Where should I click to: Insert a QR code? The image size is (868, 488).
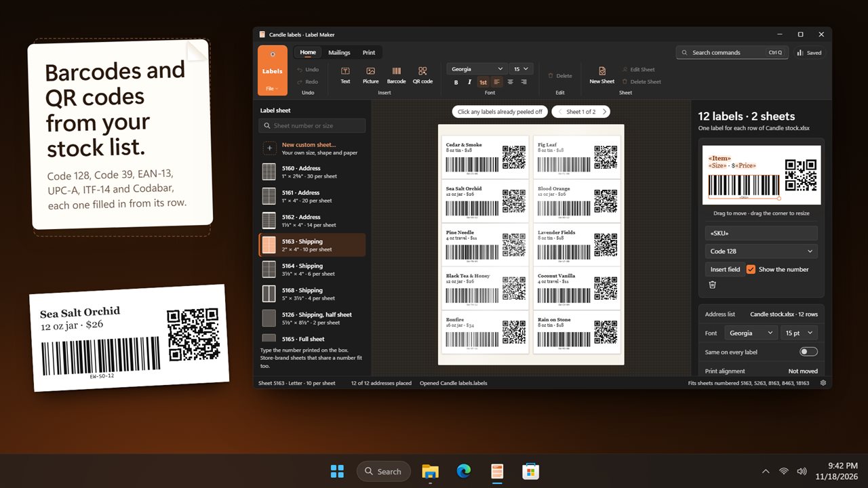(422, 75)
